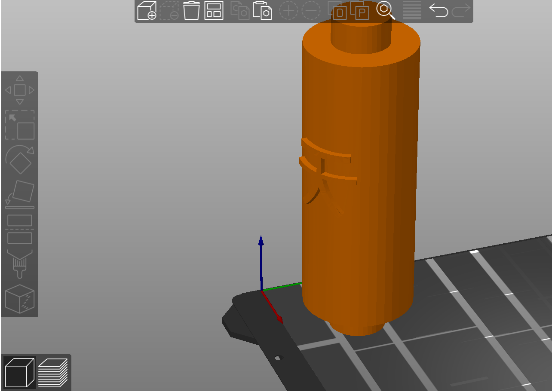Select the Scale gizmo tool
The image size is (552, 392).
tap(20, 125)
